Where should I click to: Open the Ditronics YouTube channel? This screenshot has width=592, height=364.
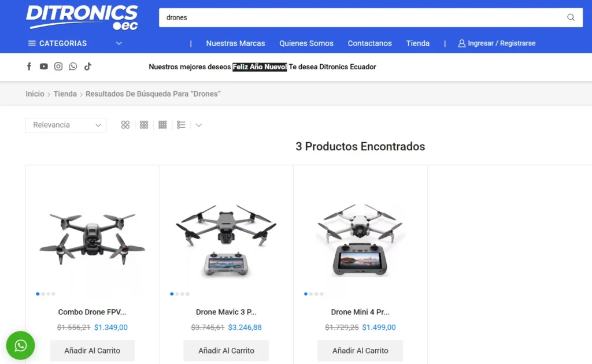point(44,66)
